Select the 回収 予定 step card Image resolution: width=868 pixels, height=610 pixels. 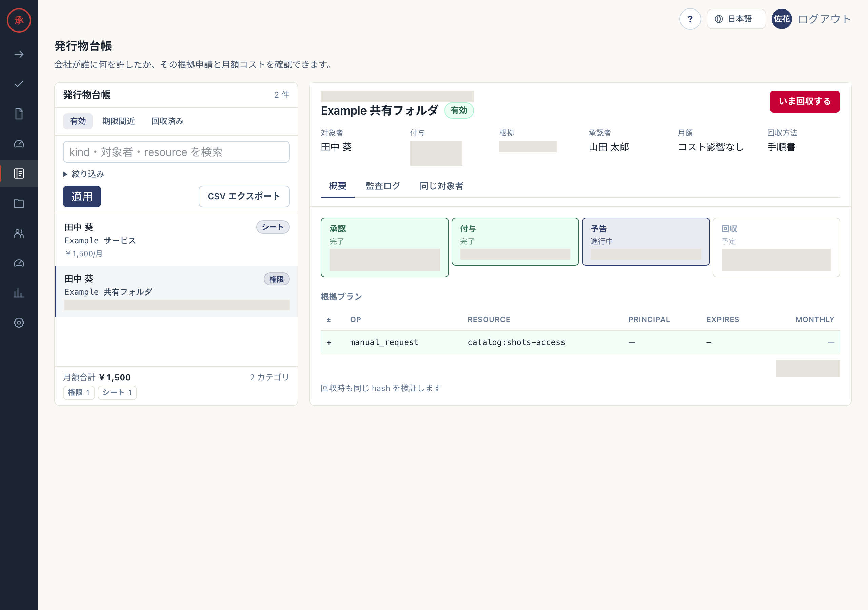pos(776,247)
